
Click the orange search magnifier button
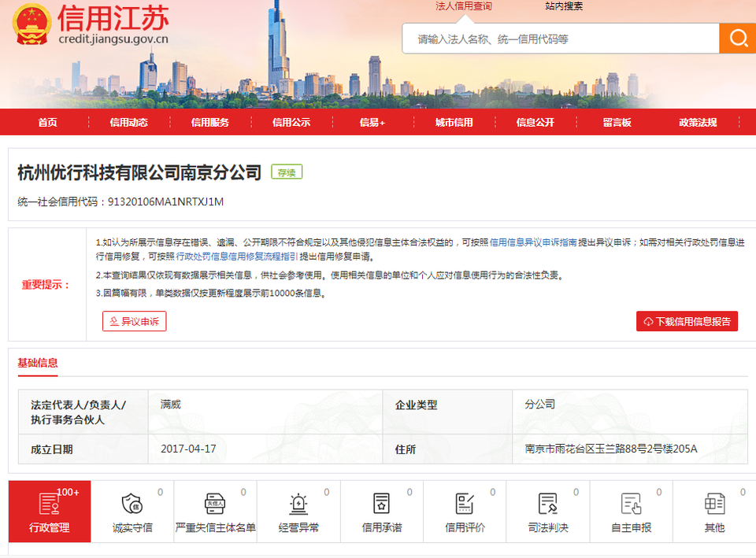[737, 38]
